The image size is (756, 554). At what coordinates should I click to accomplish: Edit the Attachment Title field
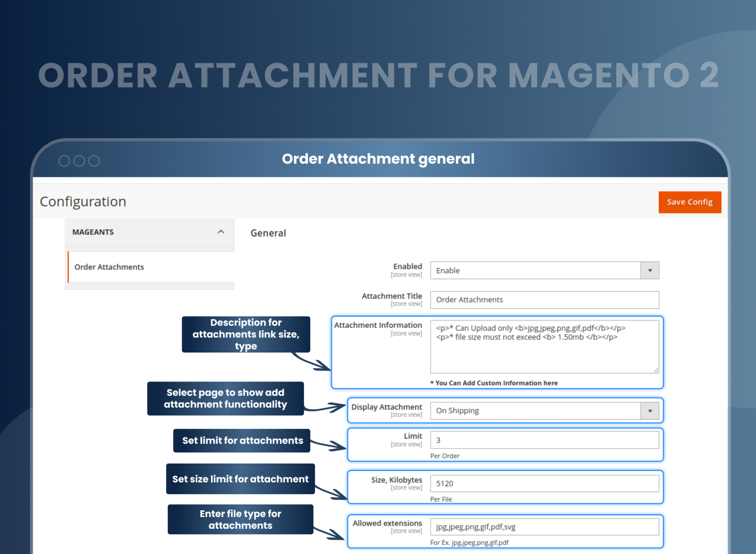[545, 300]
